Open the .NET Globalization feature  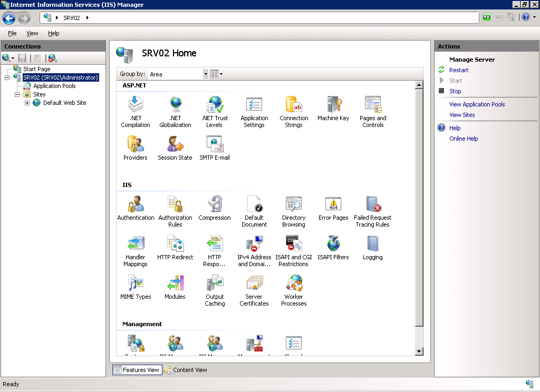click(175, 112)
